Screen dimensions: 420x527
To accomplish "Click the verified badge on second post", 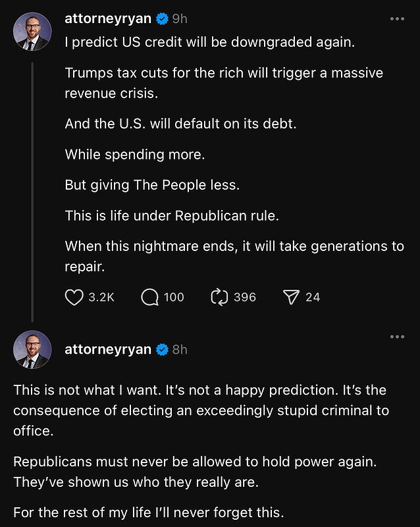I will point(161,349).
